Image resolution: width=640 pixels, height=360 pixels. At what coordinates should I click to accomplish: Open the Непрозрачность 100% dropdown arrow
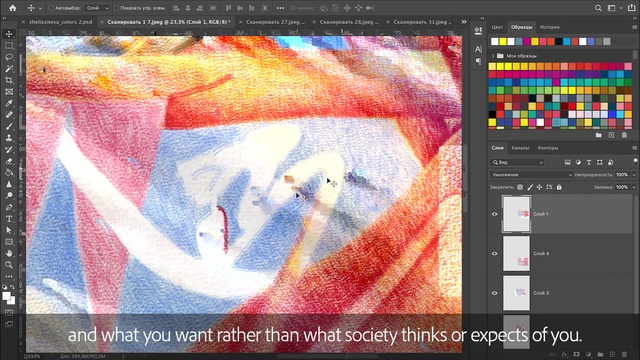[634, 175]
